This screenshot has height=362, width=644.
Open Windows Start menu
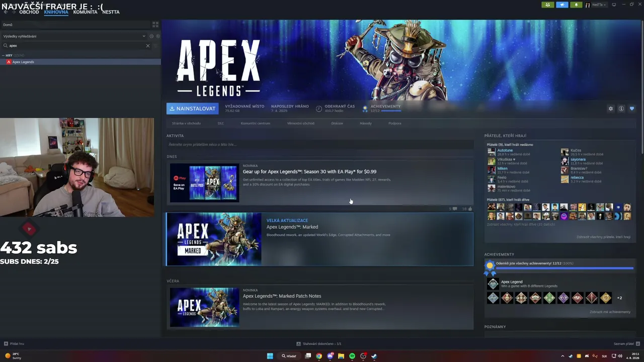[x=270, y=356]
